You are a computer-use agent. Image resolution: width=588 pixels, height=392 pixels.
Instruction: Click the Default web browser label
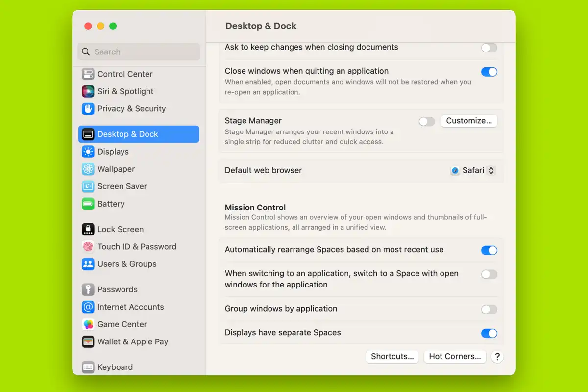[x=263, y=170]
